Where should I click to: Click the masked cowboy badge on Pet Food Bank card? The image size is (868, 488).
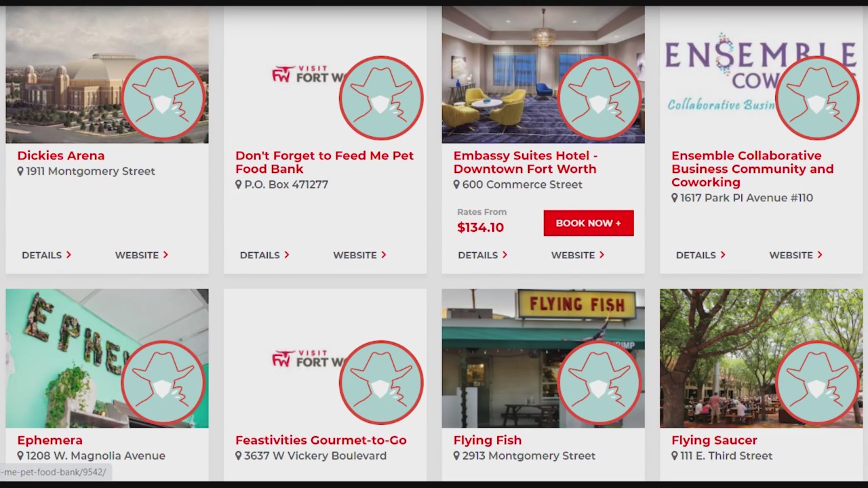[381, 98]
